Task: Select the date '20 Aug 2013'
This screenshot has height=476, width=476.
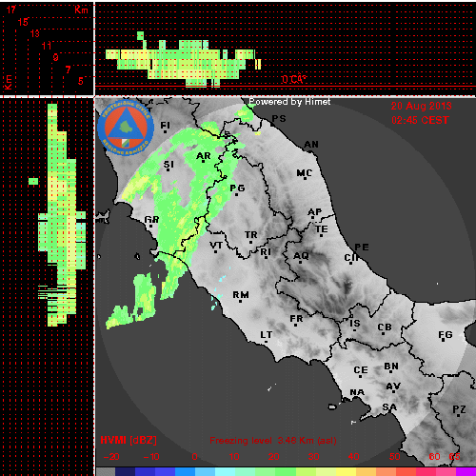Action: pyautogui.click(x=421, y=106)
